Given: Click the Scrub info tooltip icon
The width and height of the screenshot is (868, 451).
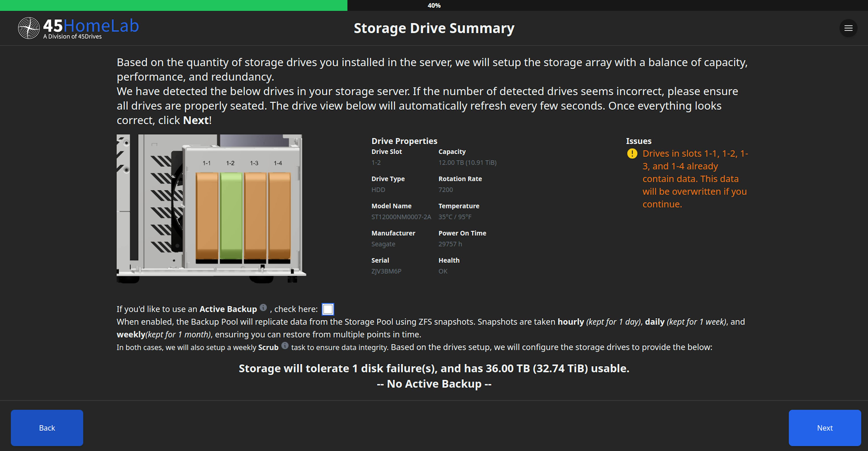Looking at the screenshot, I should coord(285,346).
